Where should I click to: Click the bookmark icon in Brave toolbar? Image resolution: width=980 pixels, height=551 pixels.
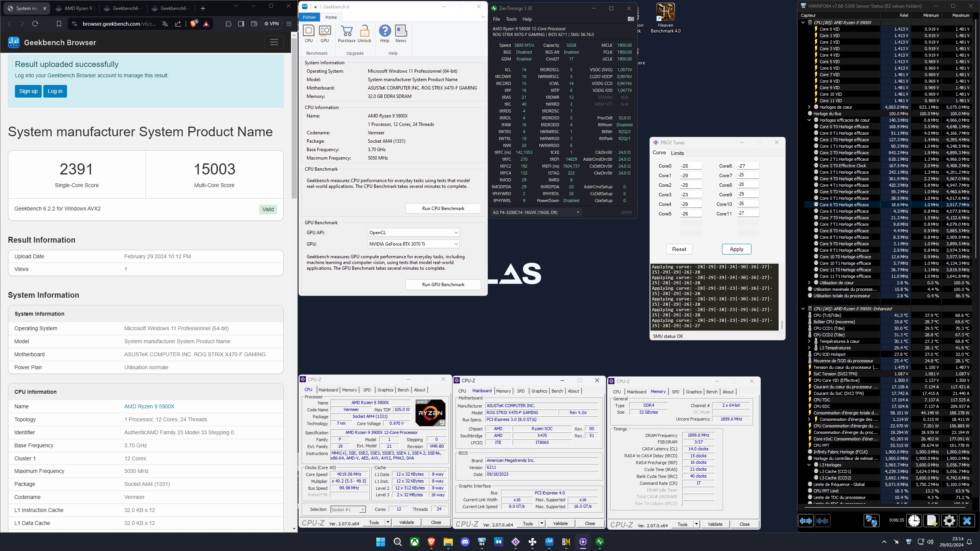point(59,24)
